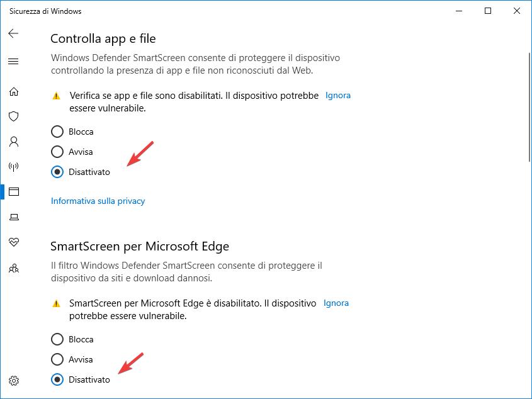Open the settings gear in sidebar
Viewport: 532px width, 399px height.
(14, 381)
